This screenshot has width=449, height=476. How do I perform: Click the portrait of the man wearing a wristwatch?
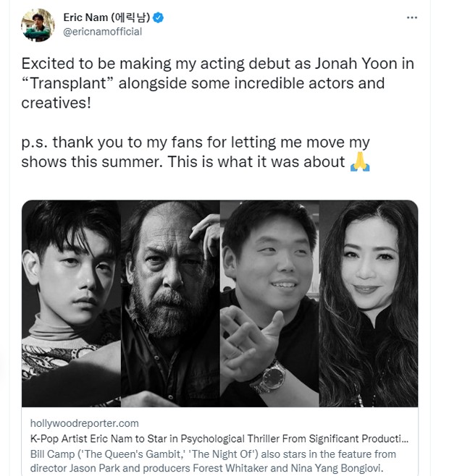269,304
